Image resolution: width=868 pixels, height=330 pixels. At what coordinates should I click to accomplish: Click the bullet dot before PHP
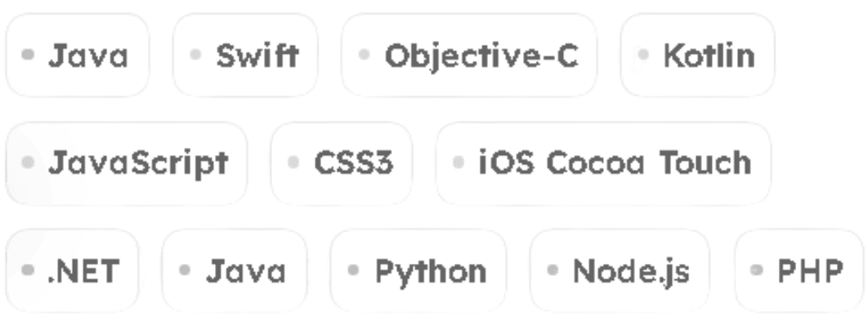[757, 270]
